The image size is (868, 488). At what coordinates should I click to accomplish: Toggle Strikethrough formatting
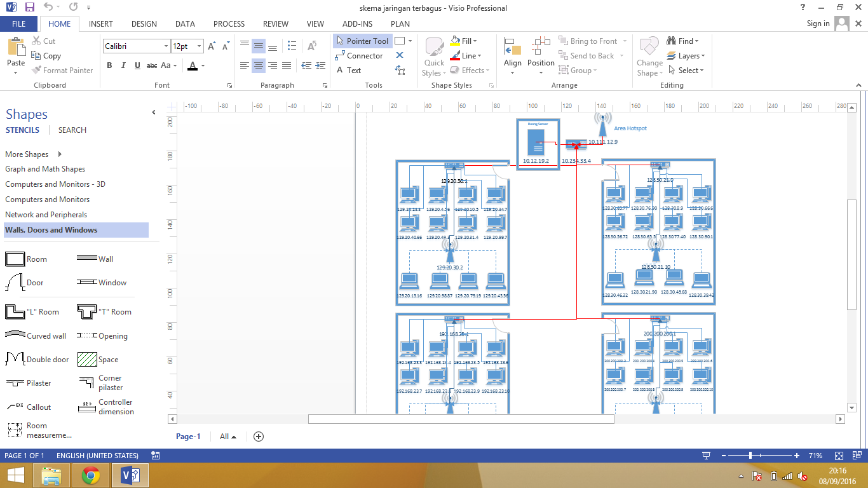(x=152, y=65)
